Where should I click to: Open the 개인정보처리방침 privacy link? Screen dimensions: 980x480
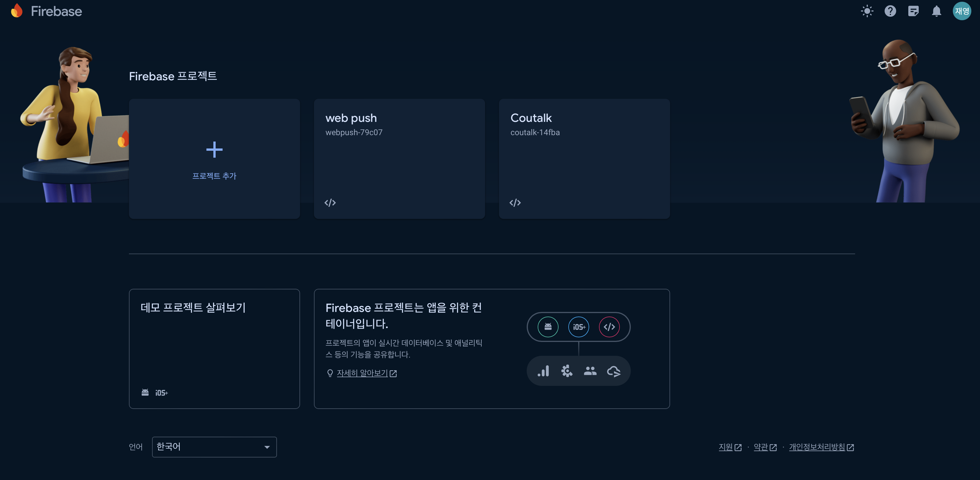point(817,447)
